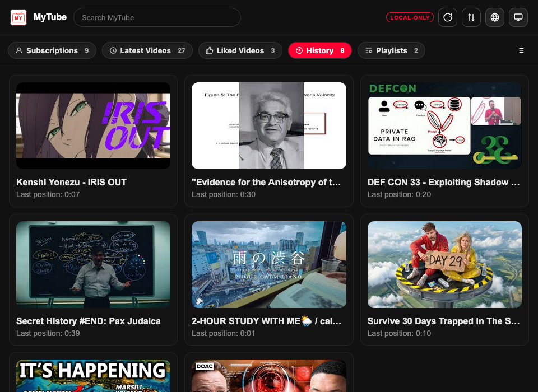Play the Survive 30 Days Trapped video
The height and width of the screenshot is (392, 538).
click(x=444, y=264)
